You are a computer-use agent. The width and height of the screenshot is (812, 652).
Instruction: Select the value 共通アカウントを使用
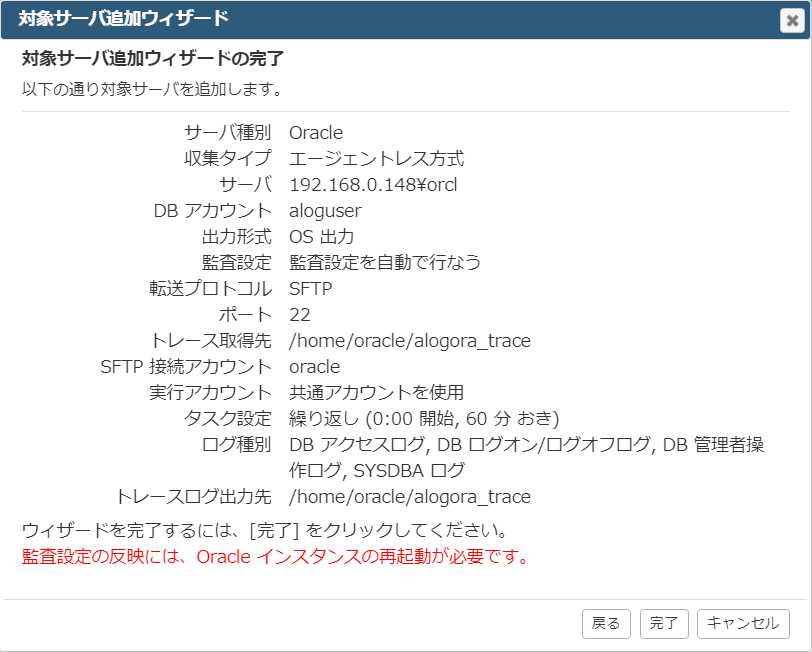376,393
